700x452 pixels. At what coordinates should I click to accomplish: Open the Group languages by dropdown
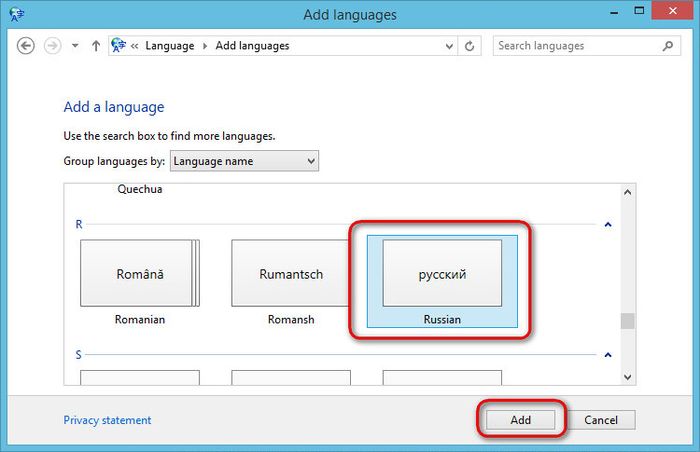coord(244,161)
